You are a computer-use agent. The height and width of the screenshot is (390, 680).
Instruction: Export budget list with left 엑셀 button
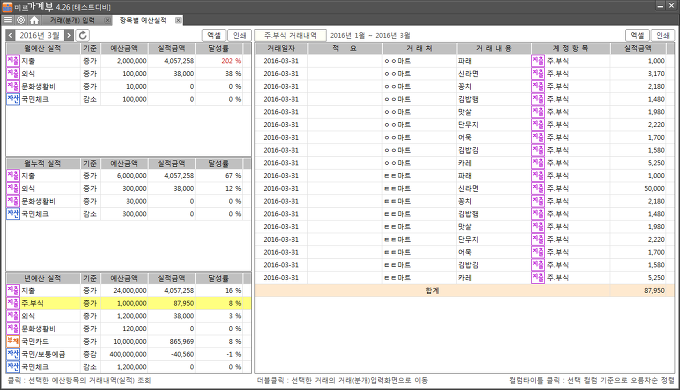coord(214,36)
